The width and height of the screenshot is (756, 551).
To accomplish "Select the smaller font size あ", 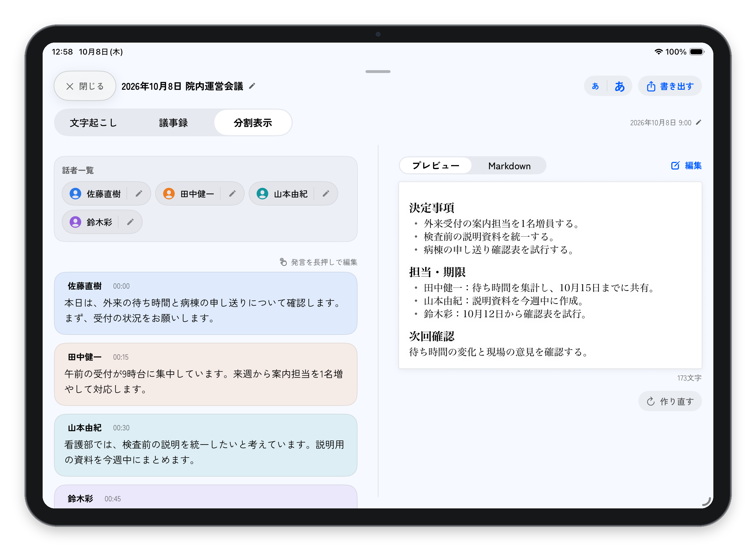I will tap(595, 86).
